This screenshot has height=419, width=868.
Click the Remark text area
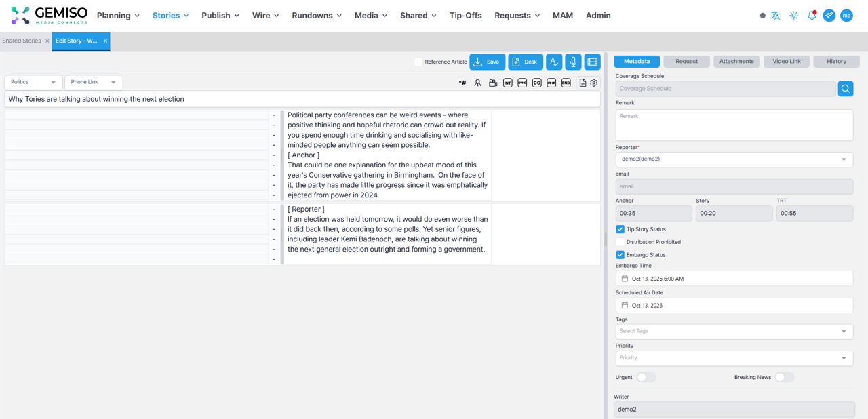[x=734, y=125]
